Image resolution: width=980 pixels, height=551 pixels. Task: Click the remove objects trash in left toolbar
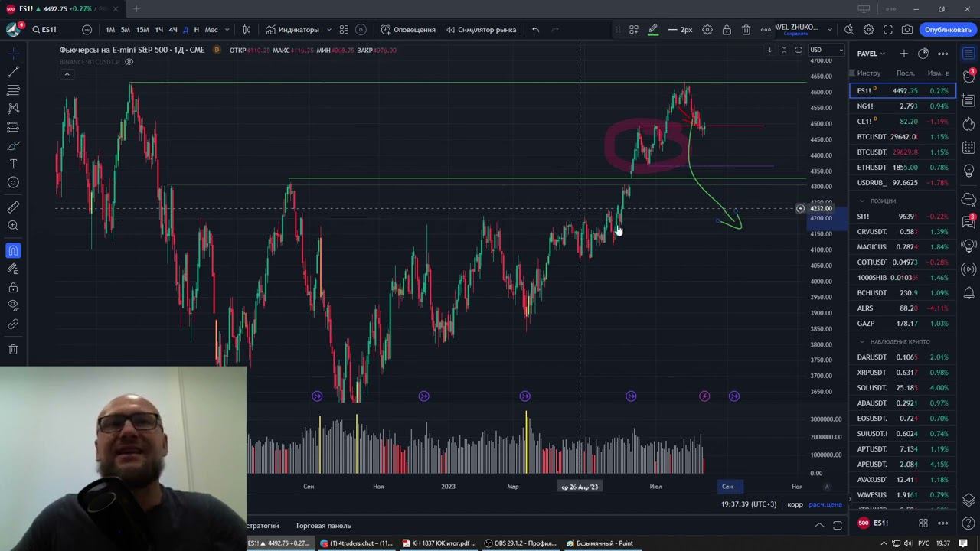pyautogui.click(x=13, y=350)
